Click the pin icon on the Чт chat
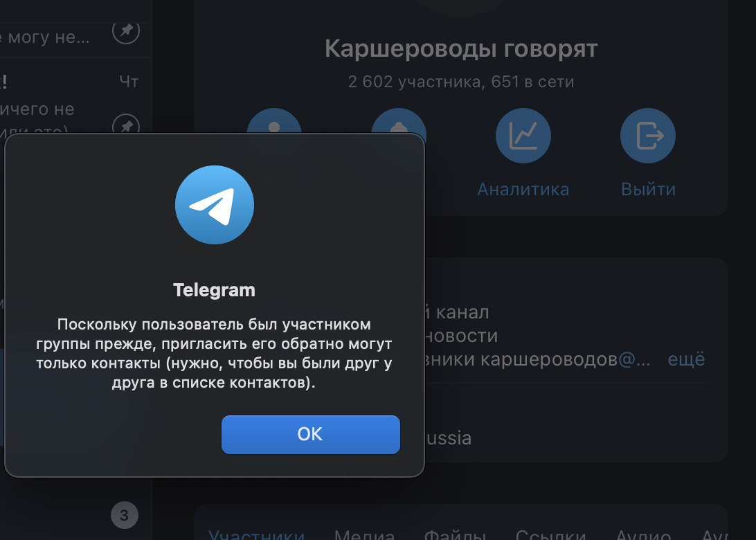The width and height of the screenshot is (756, 540). [126, 125]
